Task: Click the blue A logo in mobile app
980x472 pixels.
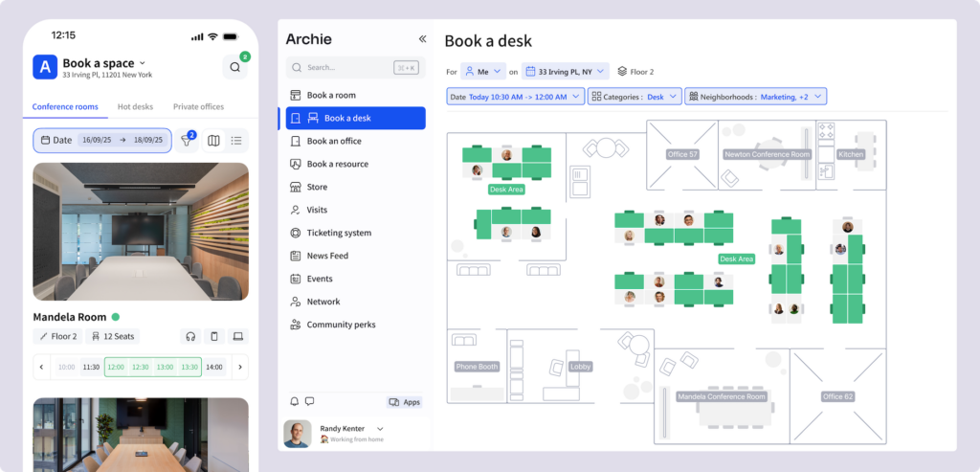Action: (x=45, y=67)
